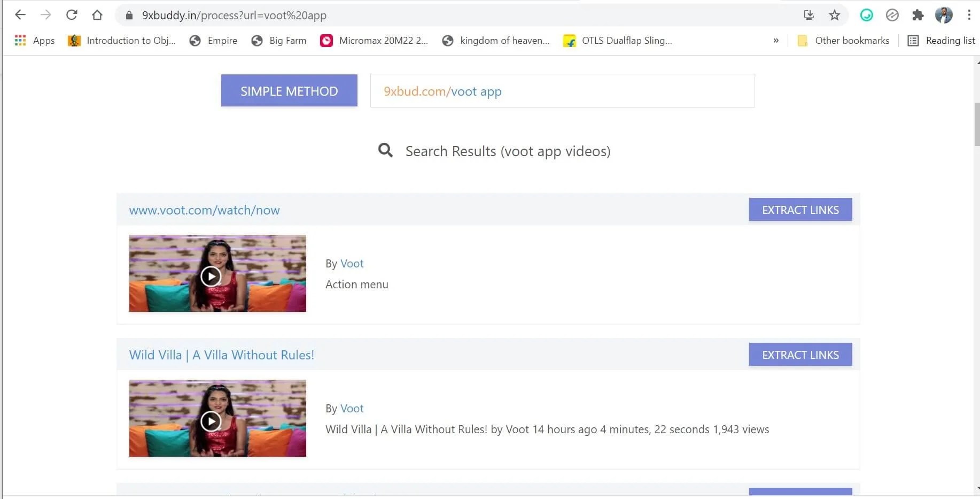This screenshot has width=980, height=499.
Task: Open the Extensions puzzle piece icon
Action: 918,15
